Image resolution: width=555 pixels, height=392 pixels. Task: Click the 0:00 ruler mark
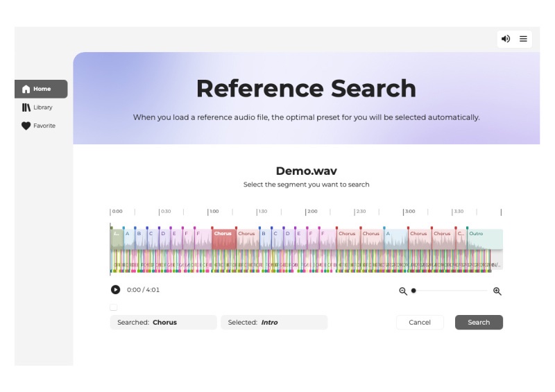[x=117, y=212]
